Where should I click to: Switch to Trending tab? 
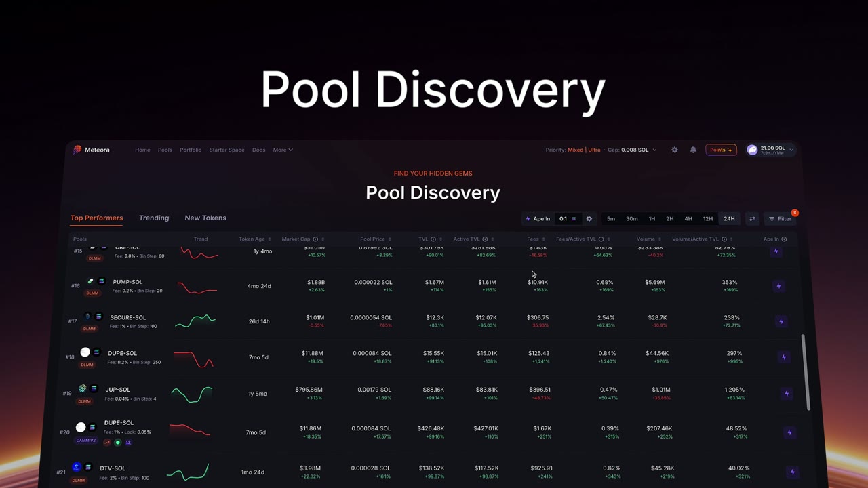tap(154, 218)
